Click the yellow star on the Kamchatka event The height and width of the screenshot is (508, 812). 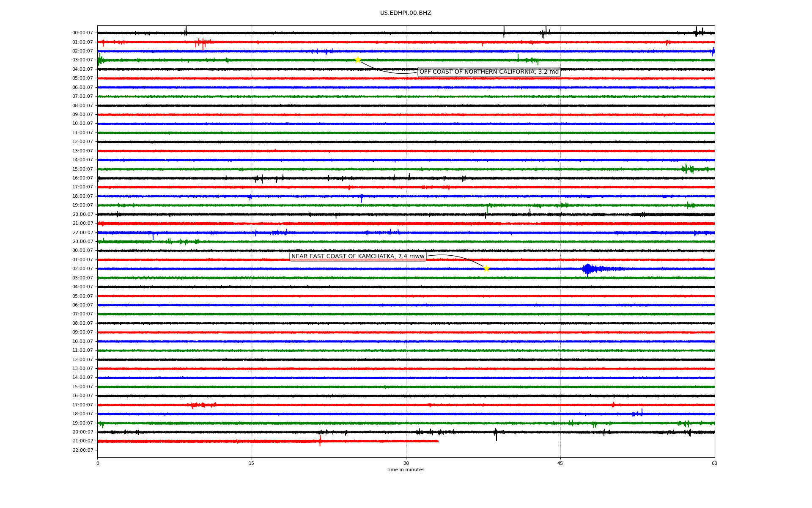pyautogui.click(x=486, y=268)
